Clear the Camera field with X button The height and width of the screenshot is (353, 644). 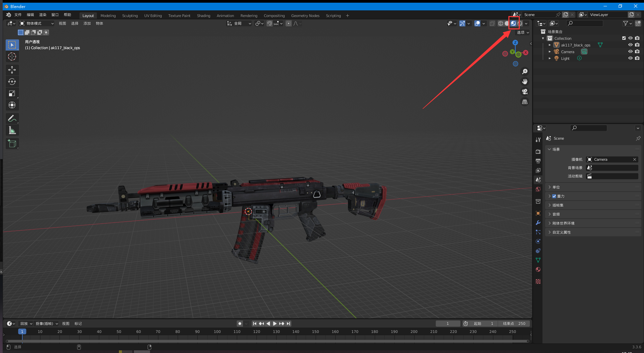click(634, 159)
